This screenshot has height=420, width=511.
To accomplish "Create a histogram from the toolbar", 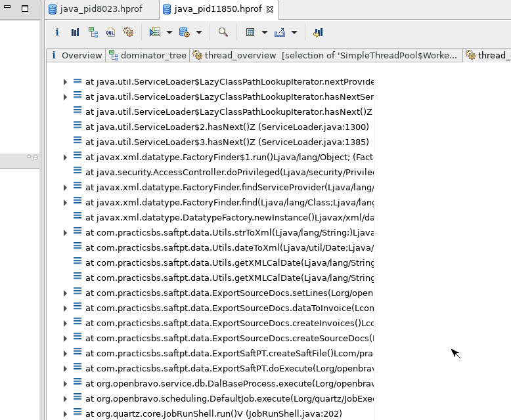I will [75, 32].
